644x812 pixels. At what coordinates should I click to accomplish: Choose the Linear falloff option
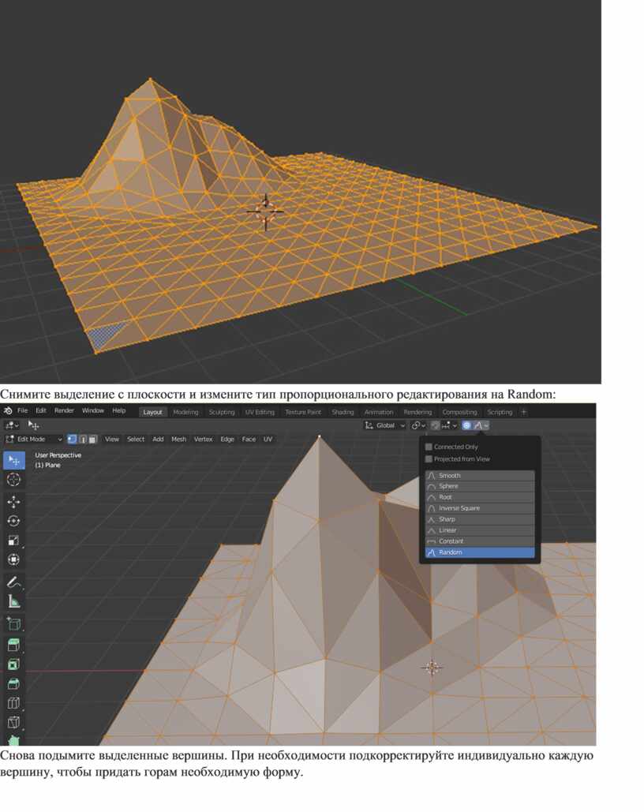480,530
